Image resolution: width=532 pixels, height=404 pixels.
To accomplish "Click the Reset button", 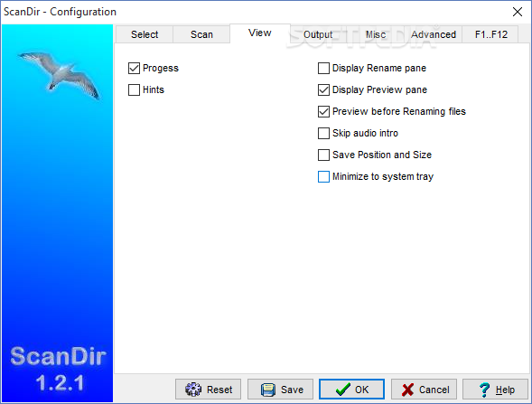I will [209, 389].
